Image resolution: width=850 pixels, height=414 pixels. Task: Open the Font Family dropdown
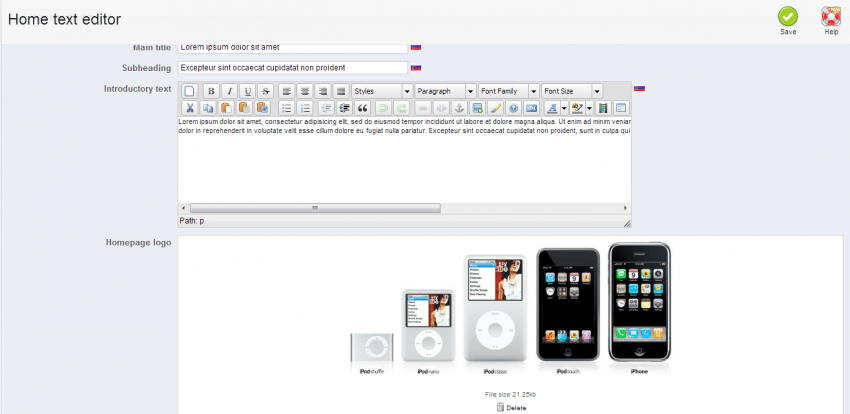coord(508,91)
